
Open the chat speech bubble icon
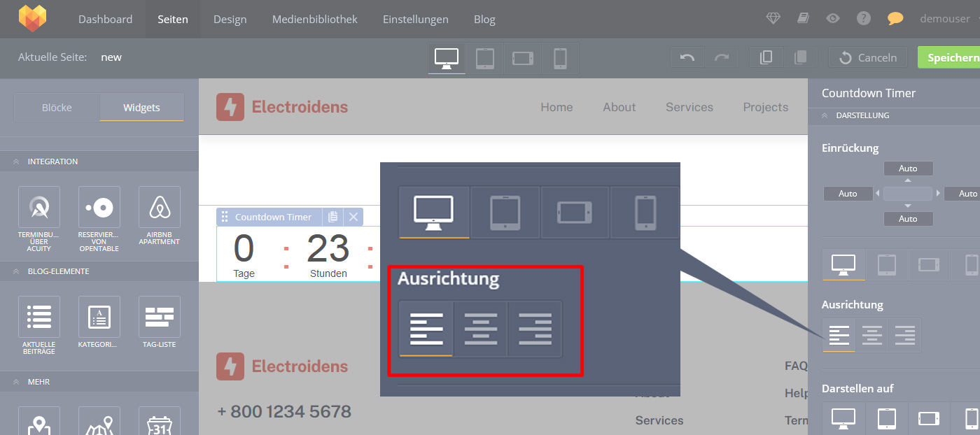tap(895, 19)
